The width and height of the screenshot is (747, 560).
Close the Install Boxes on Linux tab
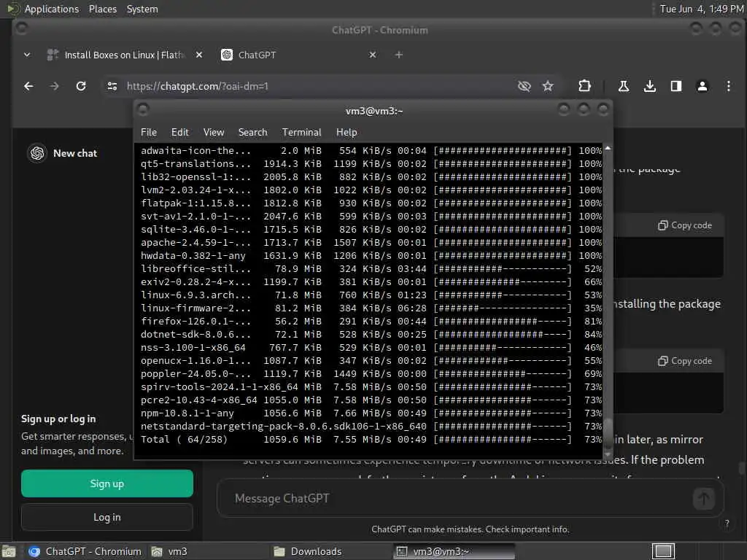point(199,55)
